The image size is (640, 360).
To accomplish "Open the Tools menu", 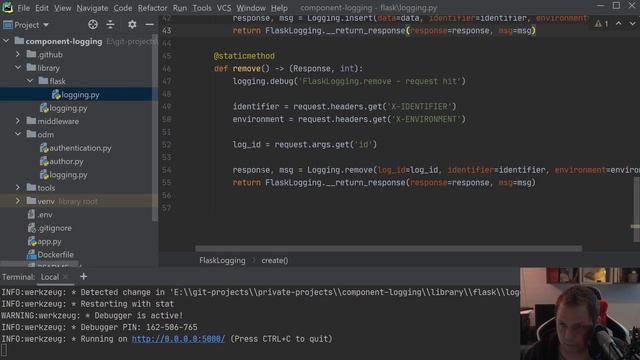I will point(202,8).
